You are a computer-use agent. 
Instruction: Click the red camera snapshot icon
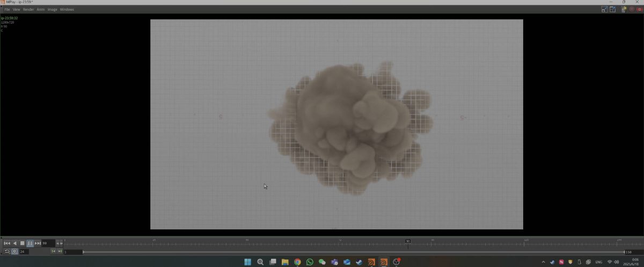coord(639,9)
